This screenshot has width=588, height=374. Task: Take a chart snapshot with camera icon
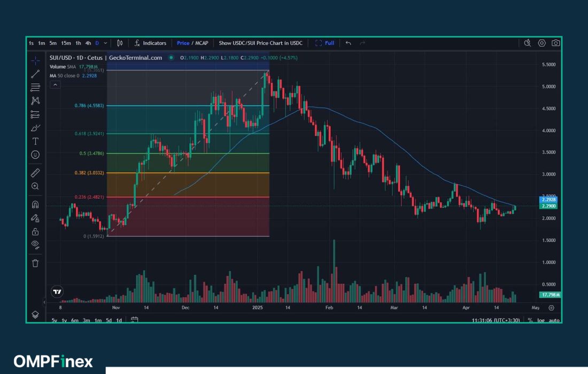tap(556, 43)
